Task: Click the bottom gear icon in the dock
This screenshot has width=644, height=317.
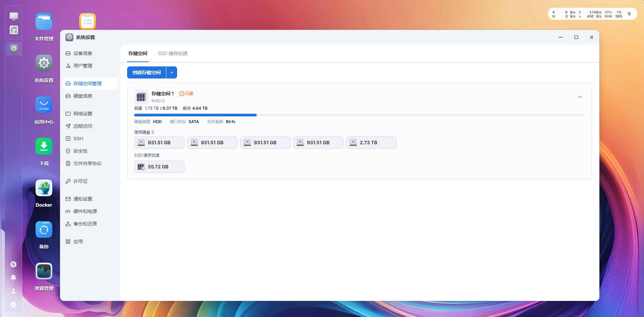Action: [13, 305]
